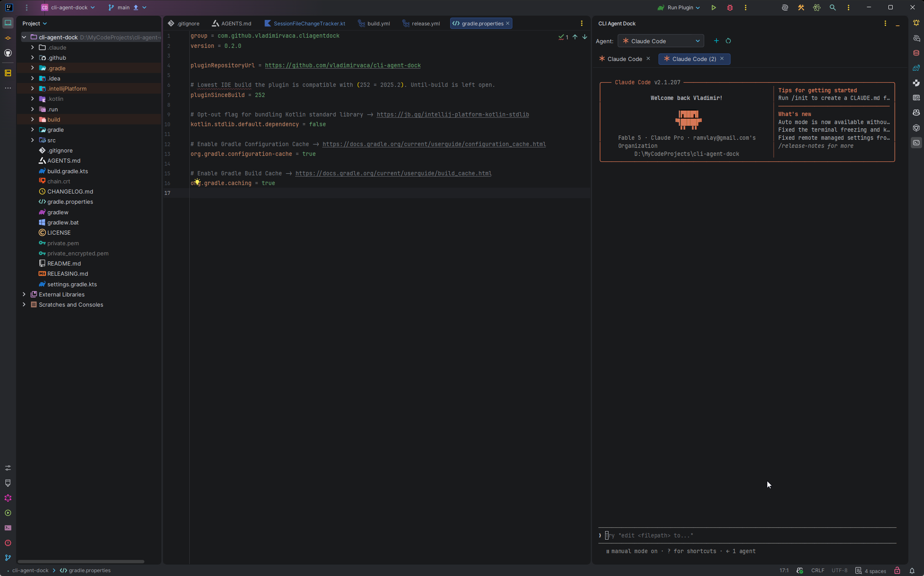Open the cli-agent-dock project dropdown
Viewport: 924px width, 576px height.
[68, 8]
